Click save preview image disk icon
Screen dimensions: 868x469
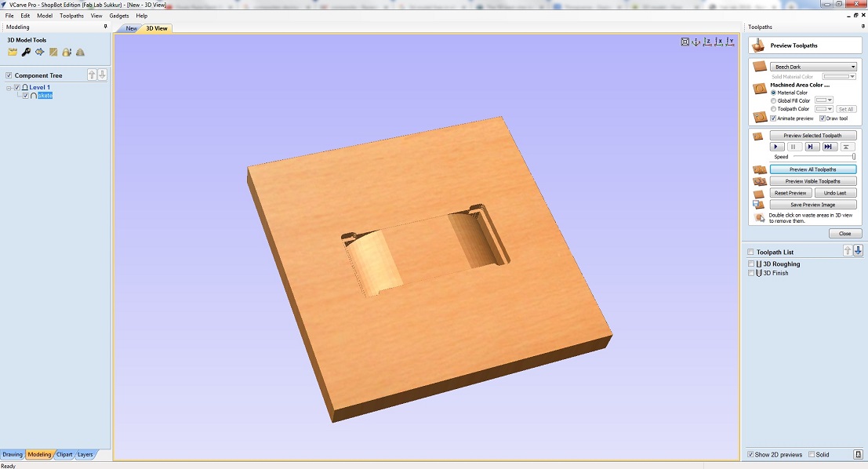759,205
